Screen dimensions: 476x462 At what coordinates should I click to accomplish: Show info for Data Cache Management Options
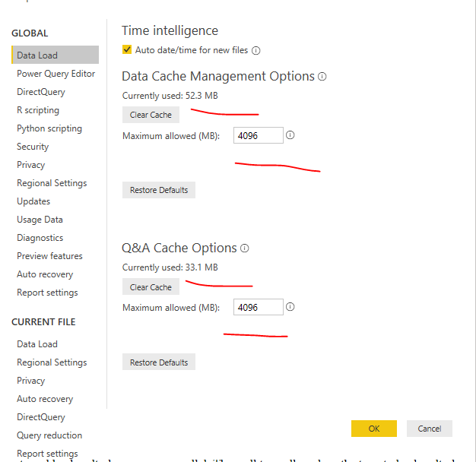pos(322,77)
